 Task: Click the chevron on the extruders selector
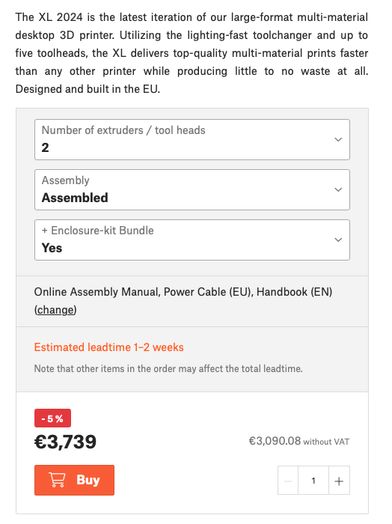click(338, 140)
